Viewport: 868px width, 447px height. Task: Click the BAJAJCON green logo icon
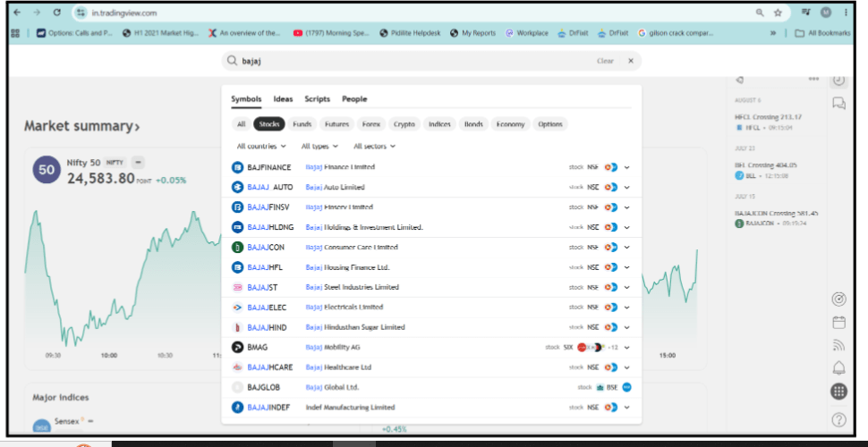click(237, 248)
